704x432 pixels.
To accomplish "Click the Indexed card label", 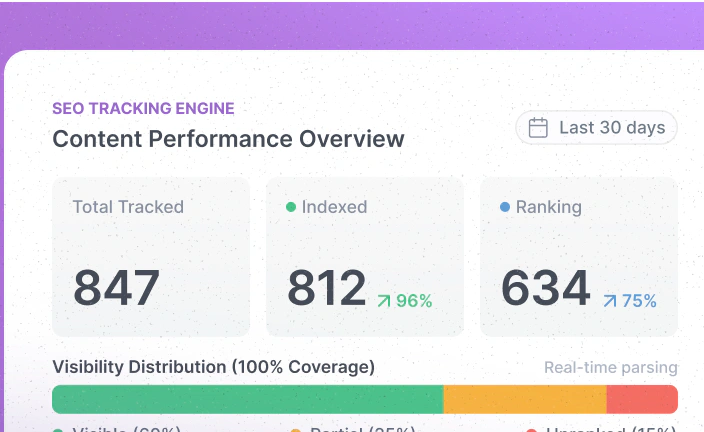I will (x=334, y=207).
